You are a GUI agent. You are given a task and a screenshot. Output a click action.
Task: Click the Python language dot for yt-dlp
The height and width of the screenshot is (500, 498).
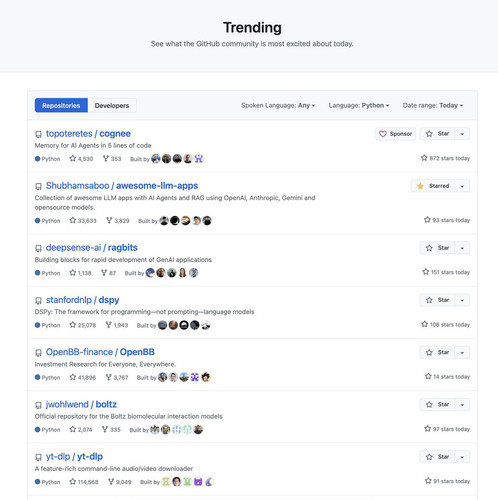click(x=37, y=482)
